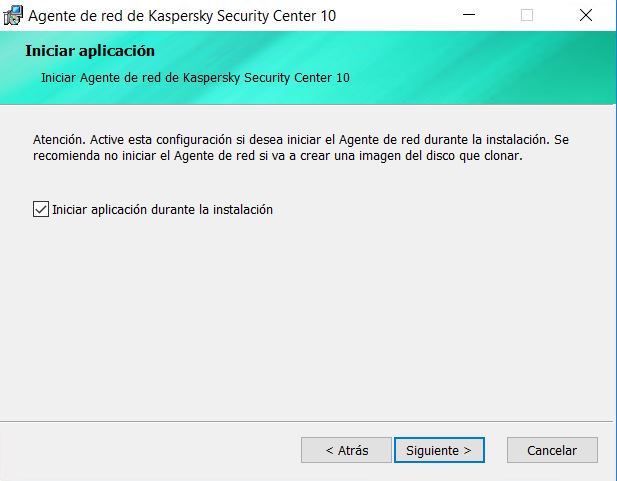
Task: Click the subtitle "Iniciar Agente de red de Kaspersky" in the banner
Action: (x=141, y=78)
